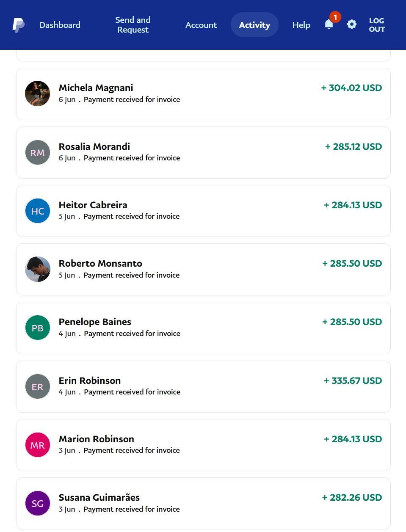This screenshot has height=532, width=406.
Task: Click the RM avatar for Rosalia Morandi
Action: [x=38, y=152]
